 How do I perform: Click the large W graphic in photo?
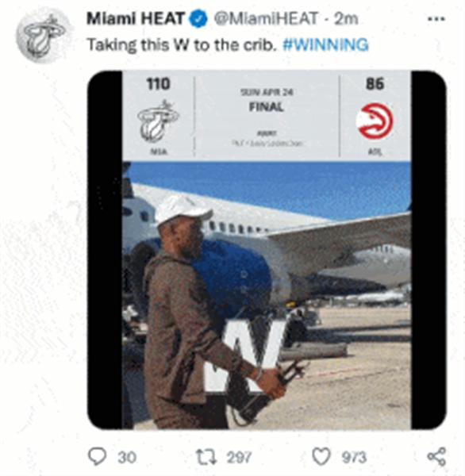[x=245, y=357]
